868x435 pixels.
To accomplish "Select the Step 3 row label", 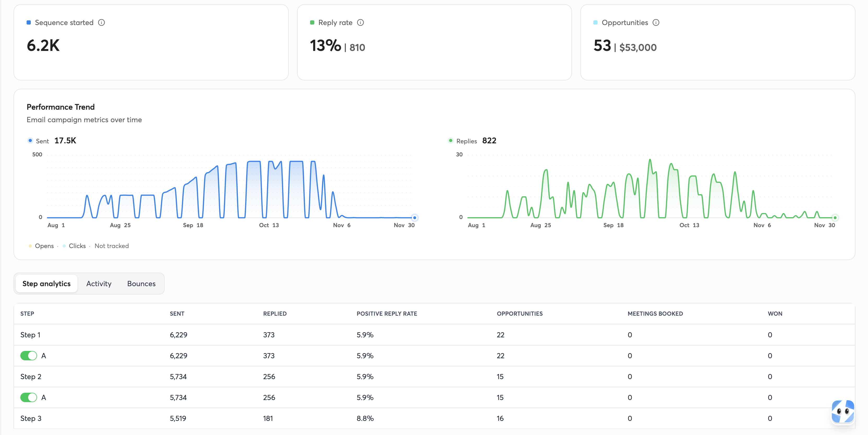I will (31, 419).
